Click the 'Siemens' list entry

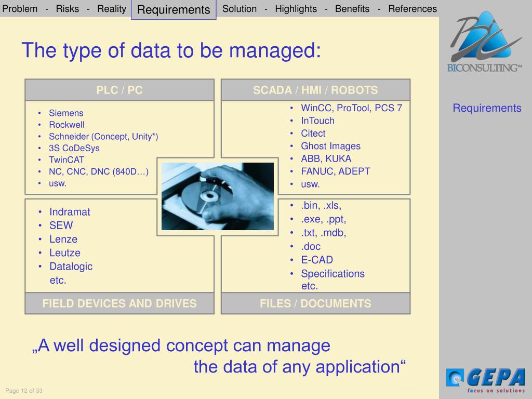66,113
